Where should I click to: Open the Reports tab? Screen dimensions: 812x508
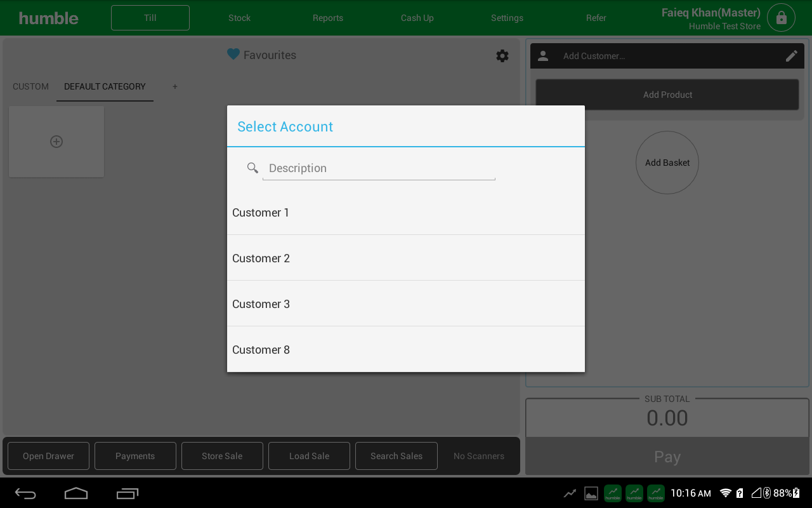pos(328,18)
